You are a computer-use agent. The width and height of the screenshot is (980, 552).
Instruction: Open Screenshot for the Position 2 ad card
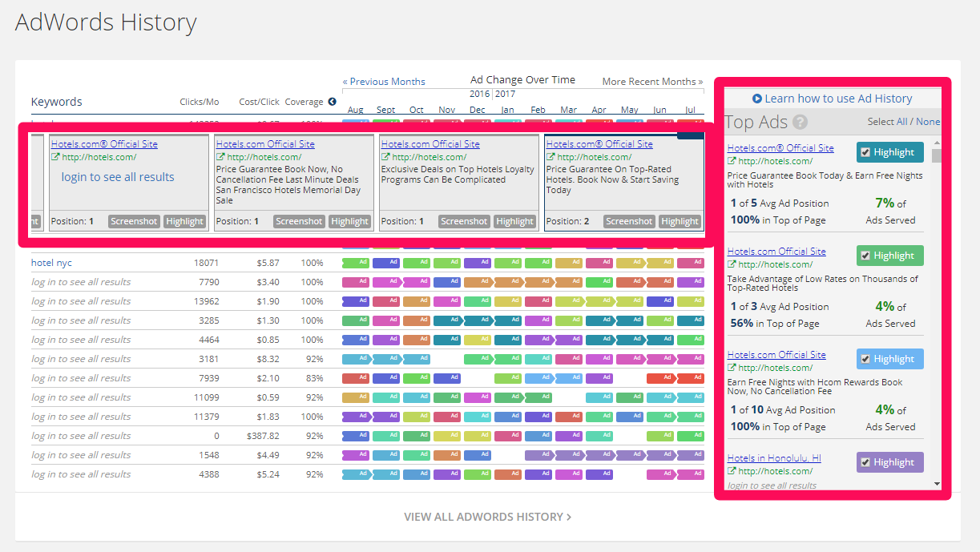[630, 222]
